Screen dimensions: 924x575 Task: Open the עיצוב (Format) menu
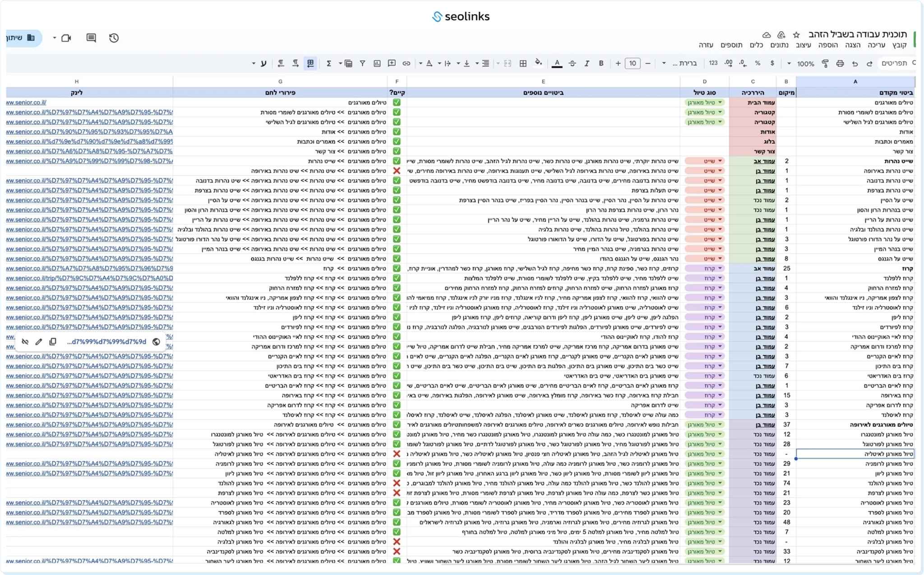click(x=803, y=45)
